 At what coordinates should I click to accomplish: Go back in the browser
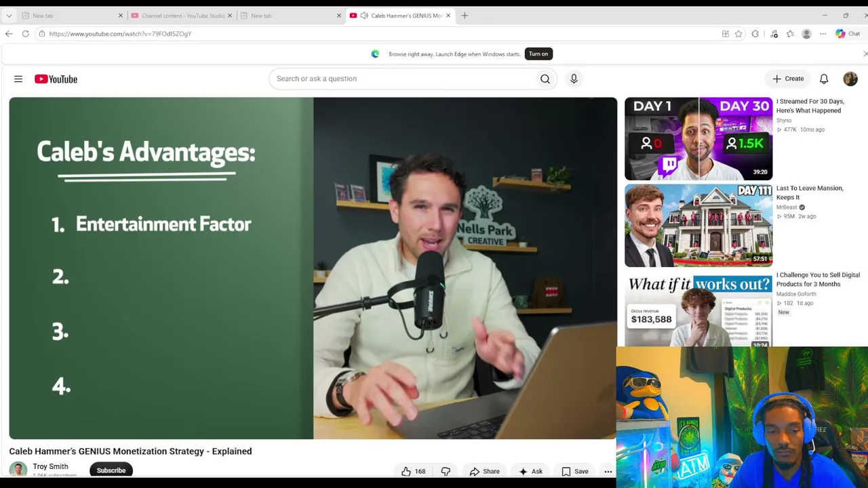coord(9,34)
